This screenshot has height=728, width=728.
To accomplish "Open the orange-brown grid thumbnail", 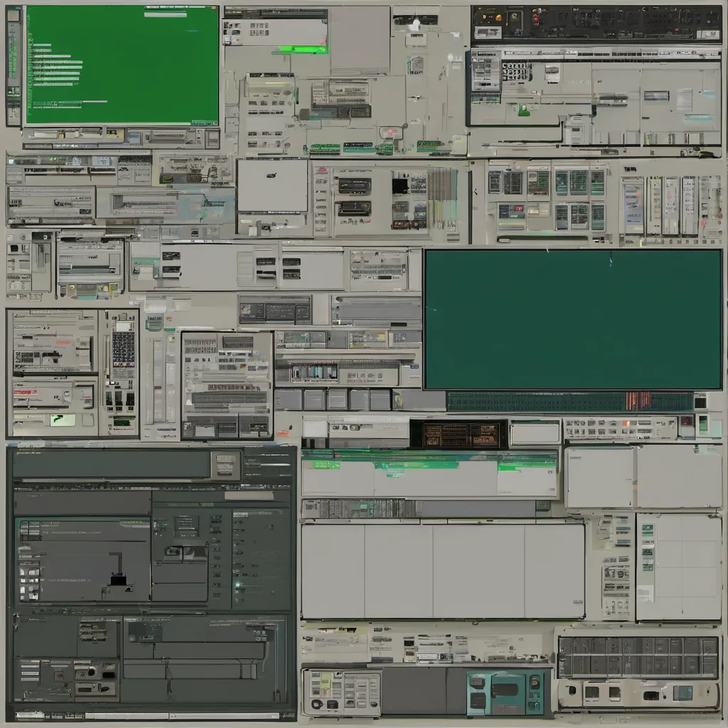I will tap(458, 434).
